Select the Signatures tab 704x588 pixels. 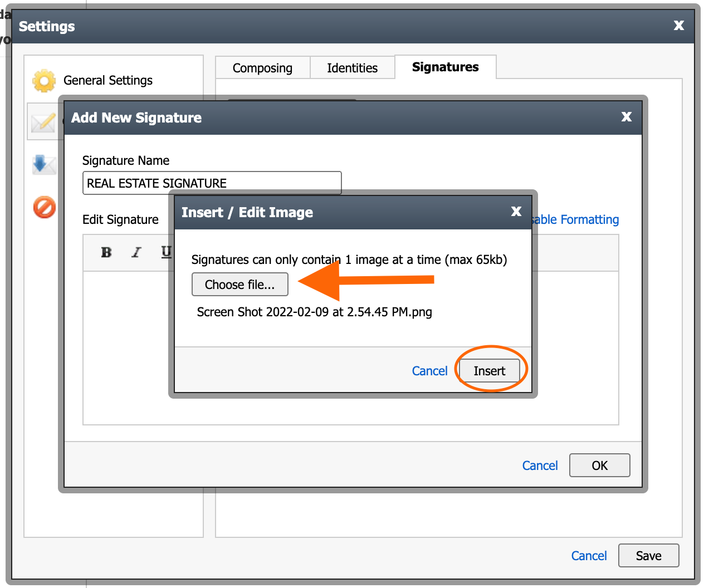pyautogui.click(x=445, y=67)
